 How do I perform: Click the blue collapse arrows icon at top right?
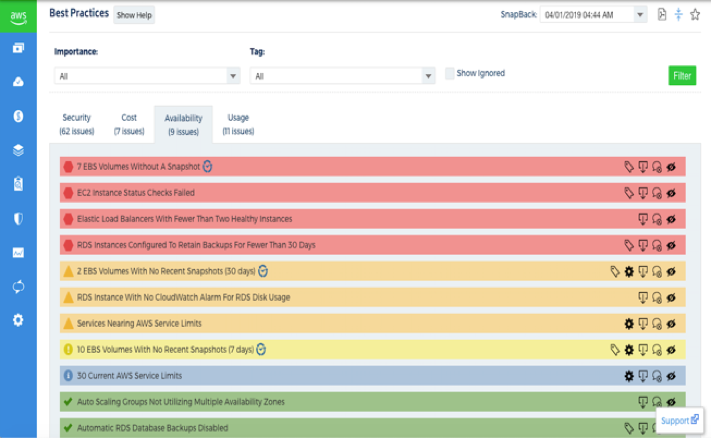tap(678, 15)
